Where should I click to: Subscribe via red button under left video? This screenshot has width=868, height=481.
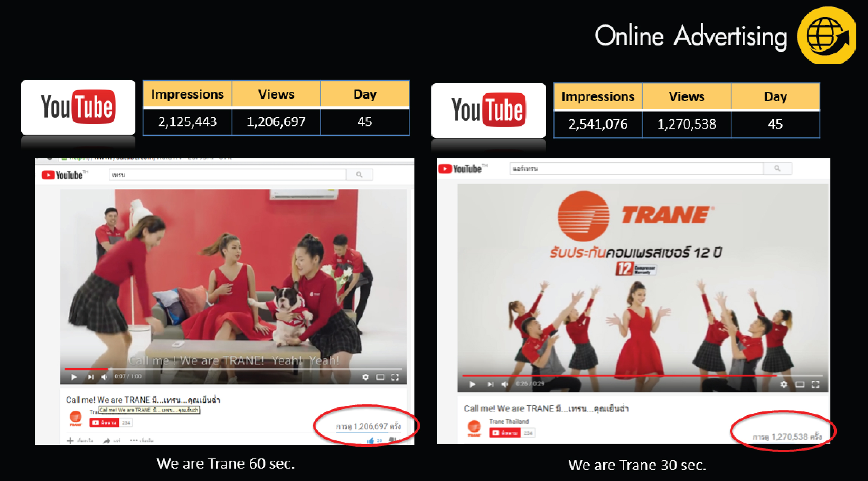click(104, 423)
